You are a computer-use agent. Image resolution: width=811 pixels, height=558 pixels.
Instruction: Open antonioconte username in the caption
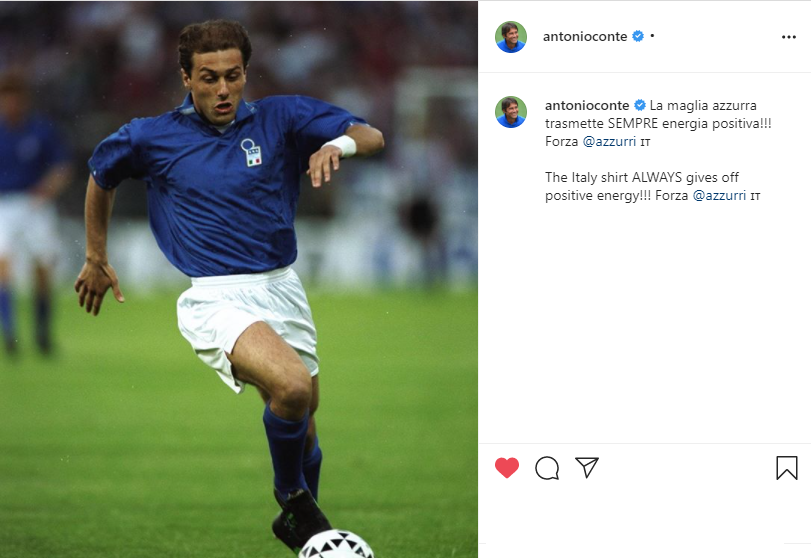pos(587,105)
